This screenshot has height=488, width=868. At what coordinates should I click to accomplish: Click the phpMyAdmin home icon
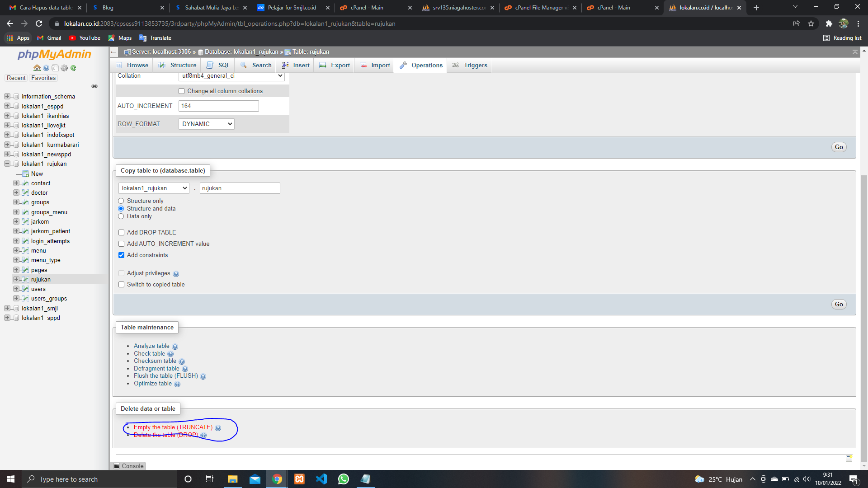pyautogui.click(x=37, y=68)
